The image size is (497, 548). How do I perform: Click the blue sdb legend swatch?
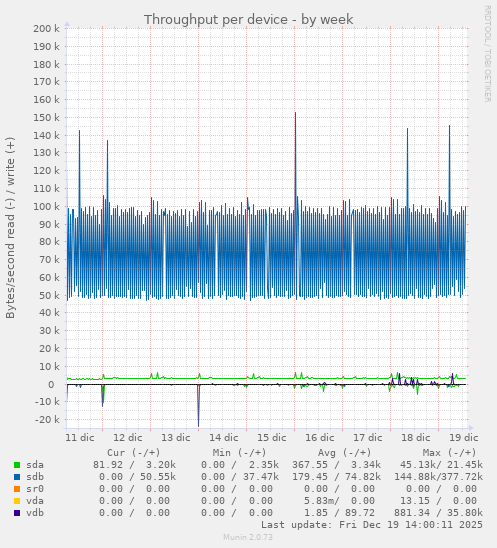click(x=17, y=477)
